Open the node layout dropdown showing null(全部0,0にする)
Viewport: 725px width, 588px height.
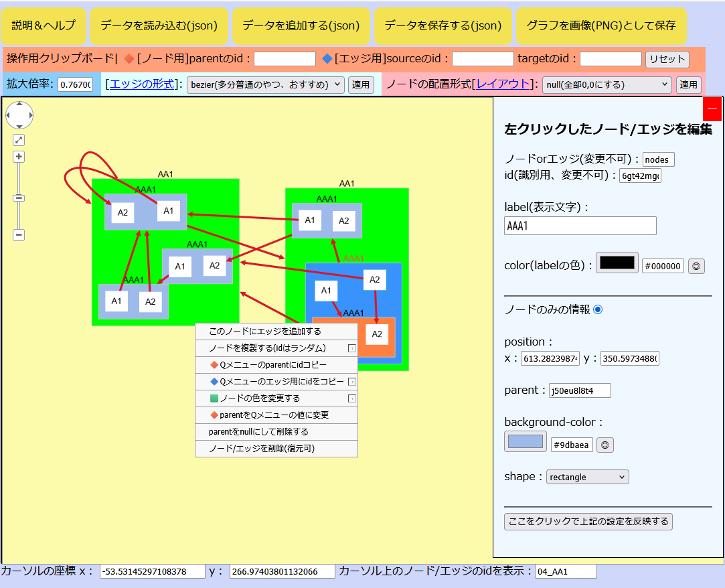point(606,84)
